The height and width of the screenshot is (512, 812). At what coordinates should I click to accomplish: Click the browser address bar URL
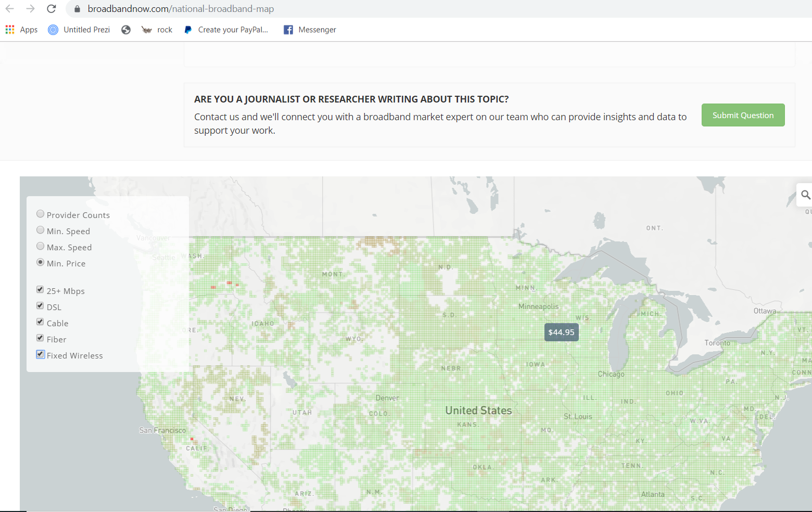181,9
